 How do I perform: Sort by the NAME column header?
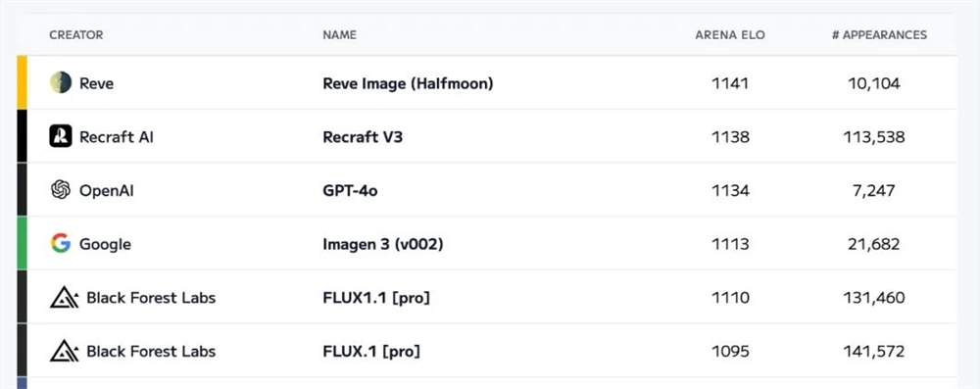339,35
